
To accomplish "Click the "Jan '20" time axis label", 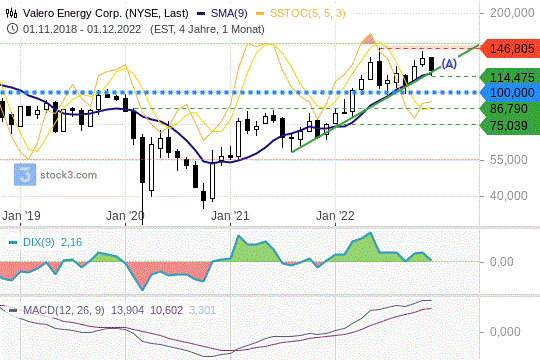I will click(x=125, y=216).
